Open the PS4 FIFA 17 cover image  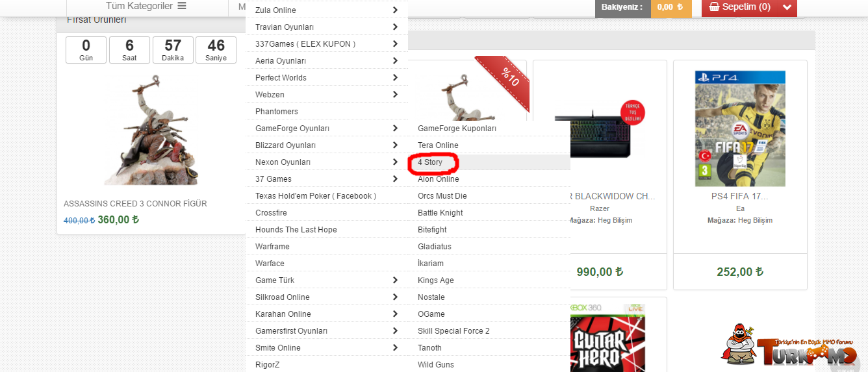click(x=740, y=128)
